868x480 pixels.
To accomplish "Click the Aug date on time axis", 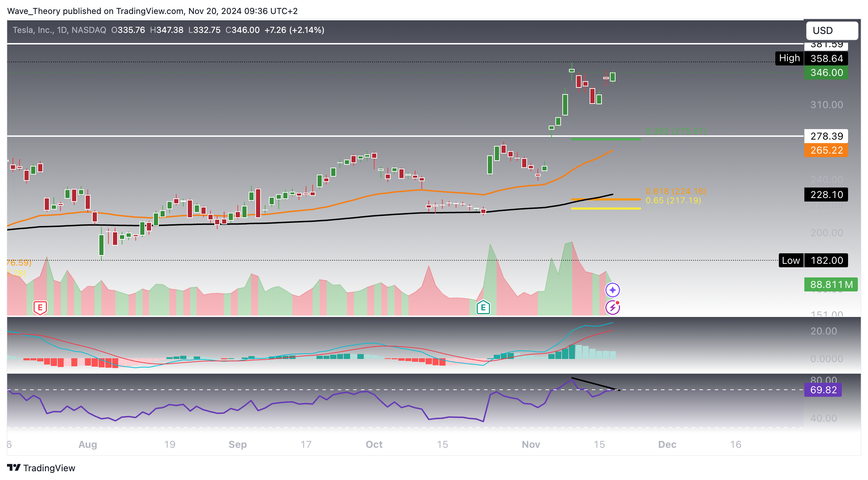I will tap(87, 444).
